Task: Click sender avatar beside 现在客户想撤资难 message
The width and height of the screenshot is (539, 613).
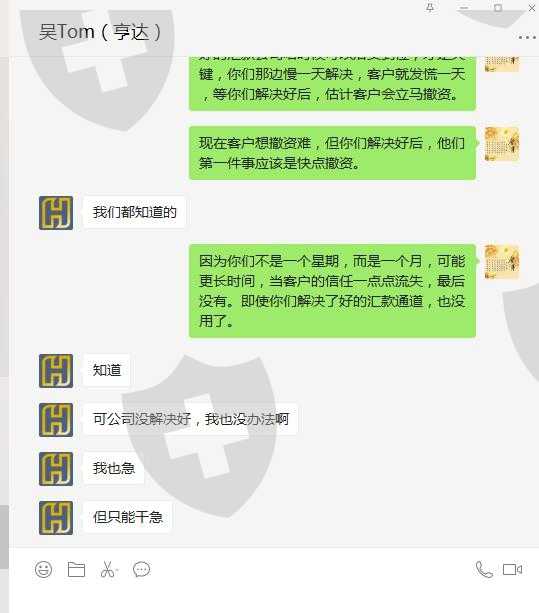Action: (x=502, y=144)
